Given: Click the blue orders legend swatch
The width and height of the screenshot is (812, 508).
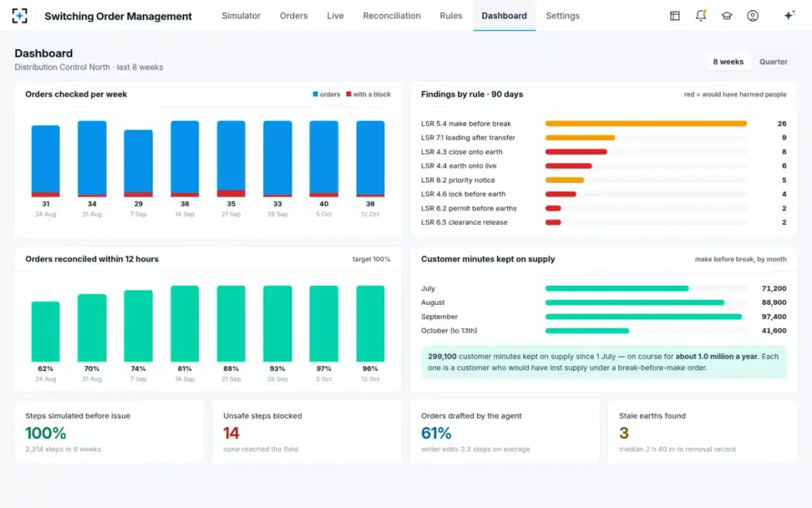Looking at the screenshot, I should tap(315, 94).
